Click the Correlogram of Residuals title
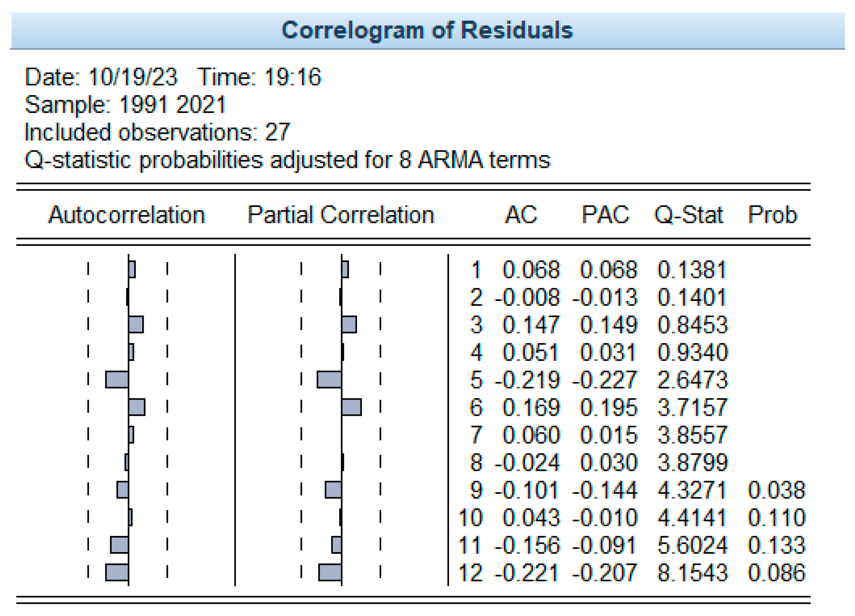The image size is (855, 616). pos(427,30)
